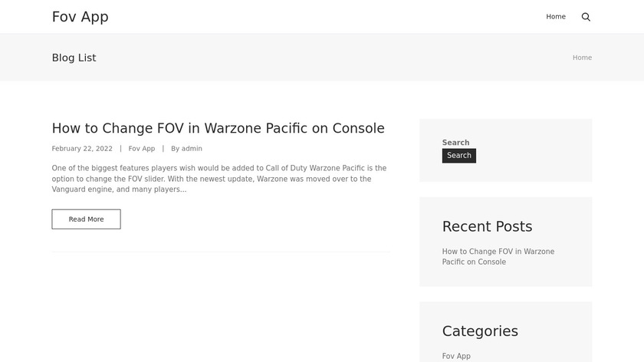Click the Blog List page heading
Viewport: 644px width, 362px height.
click(x=74, y=58)
